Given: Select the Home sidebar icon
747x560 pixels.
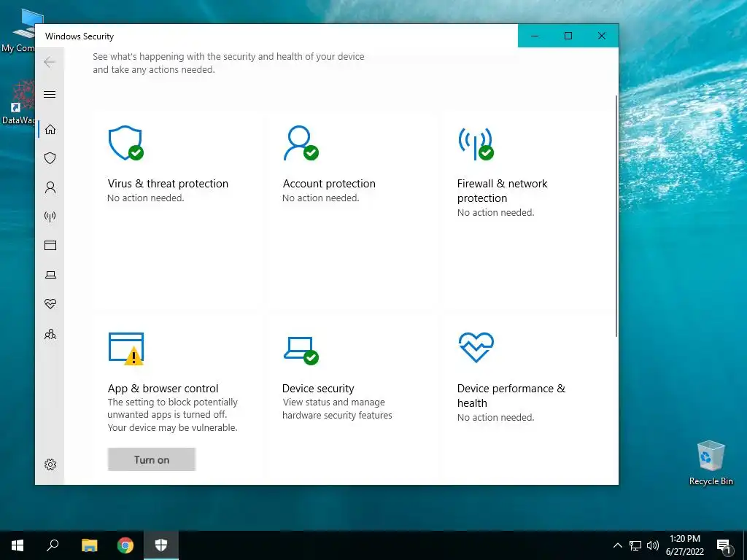Looking at the screenshot, I should click(50, 130).
